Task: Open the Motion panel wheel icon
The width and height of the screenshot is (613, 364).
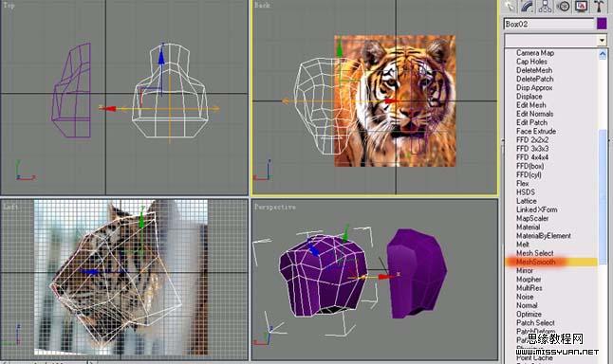Action: [x=563, y=6]
